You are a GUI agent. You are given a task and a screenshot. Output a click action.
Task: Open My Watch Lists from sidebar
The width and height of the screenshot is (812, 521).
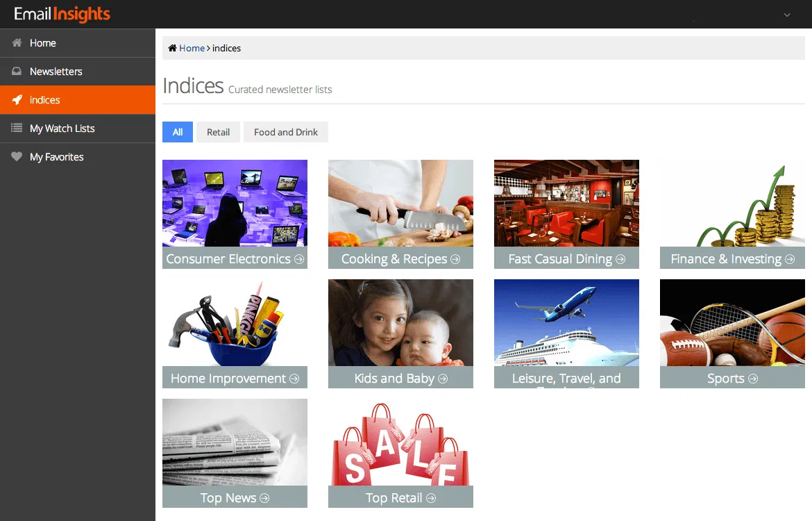pyautogui.click(x=62, y=129)
